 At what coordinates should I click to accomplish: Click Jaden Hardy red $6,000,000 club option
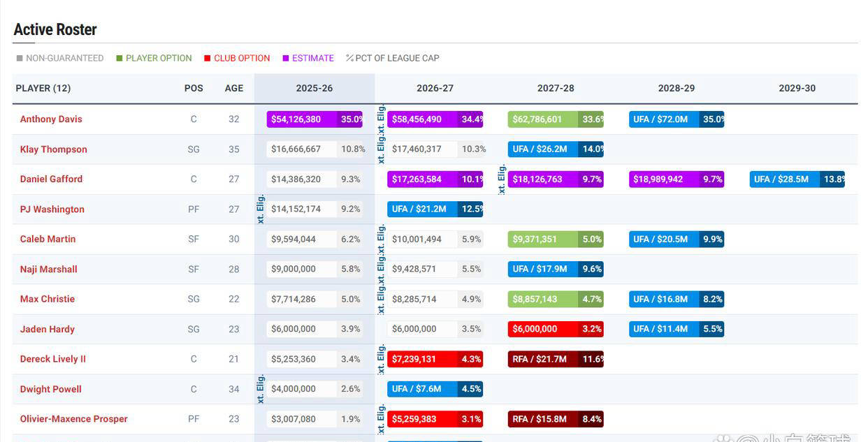[x=556, y=330]
